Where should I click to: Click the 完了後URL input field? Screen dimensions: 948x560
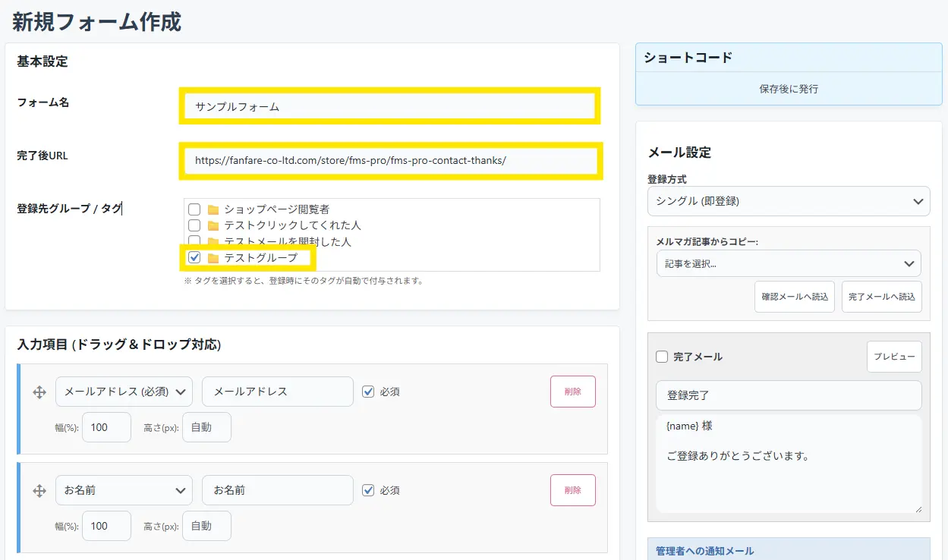pos(390,161)
